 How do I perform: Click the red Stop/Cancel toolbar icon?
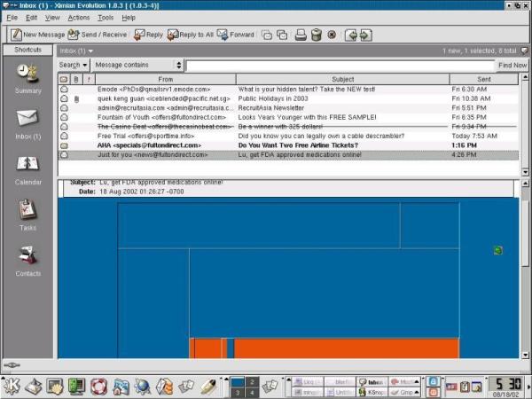(x=332, y=35)
